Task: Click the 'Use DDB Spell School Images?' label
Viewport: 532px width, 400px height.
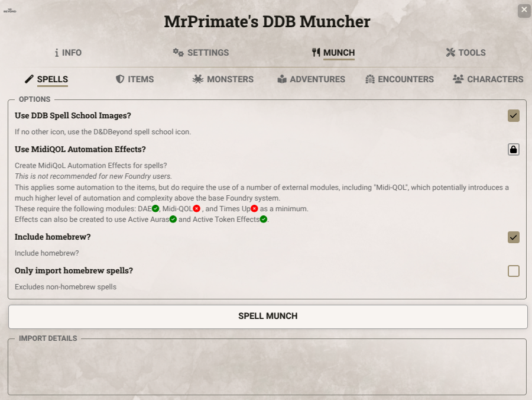Action: 73,115
